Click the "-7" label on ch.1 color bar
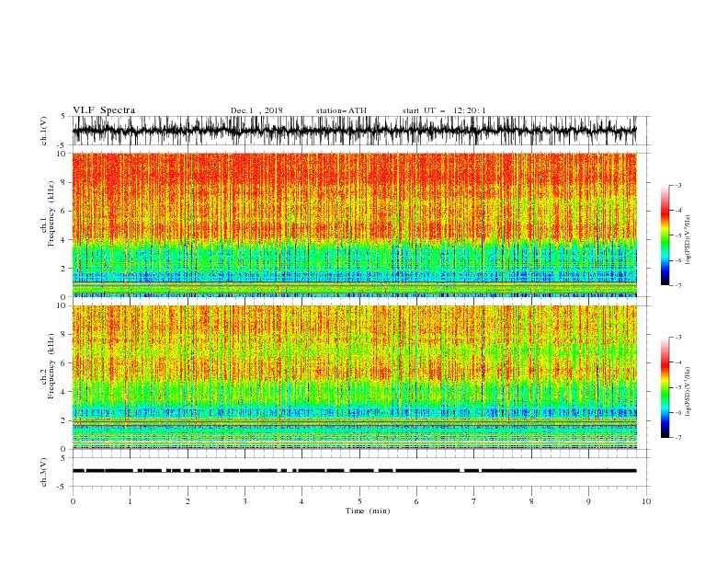Screen dimensions: 728x563 678,285
